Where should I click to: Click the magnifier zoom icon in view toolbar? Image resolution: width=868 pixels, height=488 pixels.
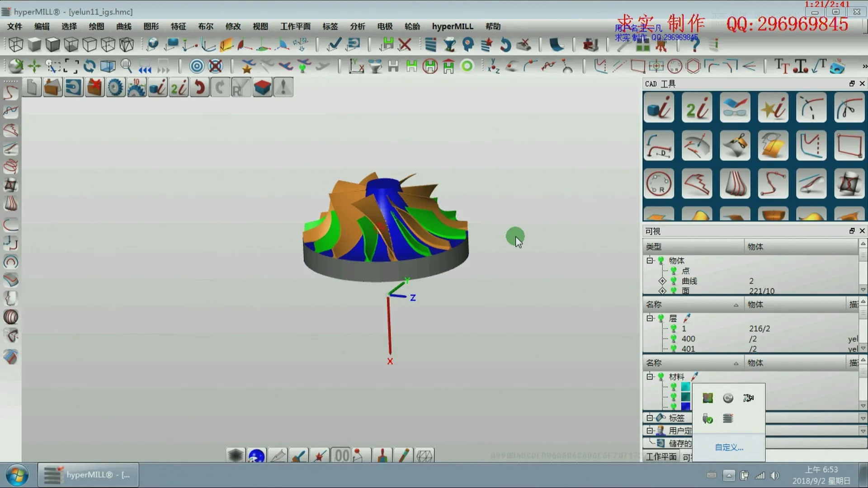(127, 66)
